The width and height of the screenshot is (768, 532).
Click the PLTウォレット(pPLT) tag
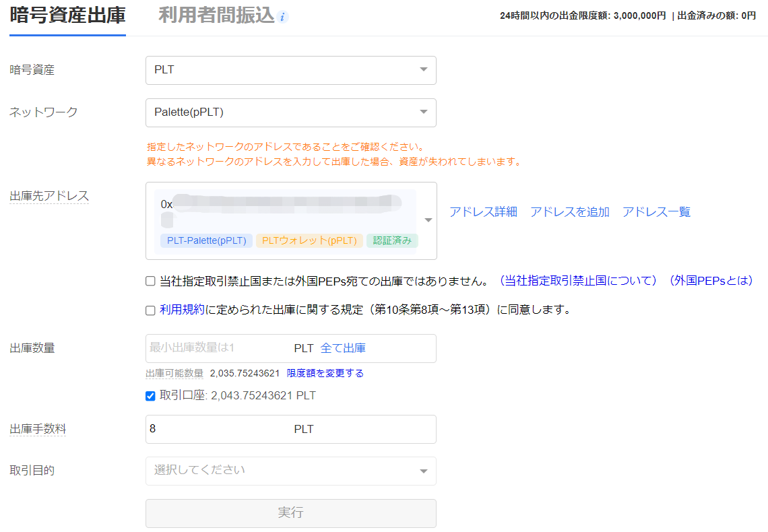tap(309, 241)
